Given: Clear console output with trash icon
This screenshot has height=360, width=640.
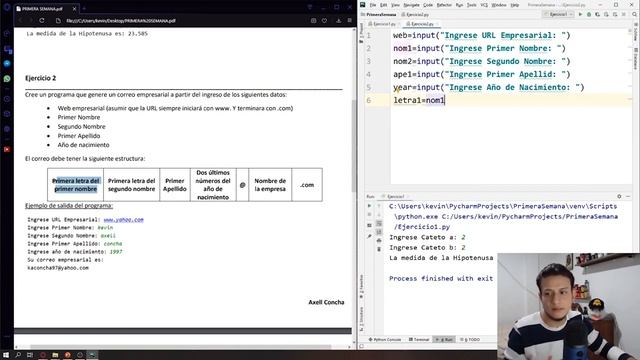Looking at the screenshot, I should pyautogui.click(x=379, y=249).
